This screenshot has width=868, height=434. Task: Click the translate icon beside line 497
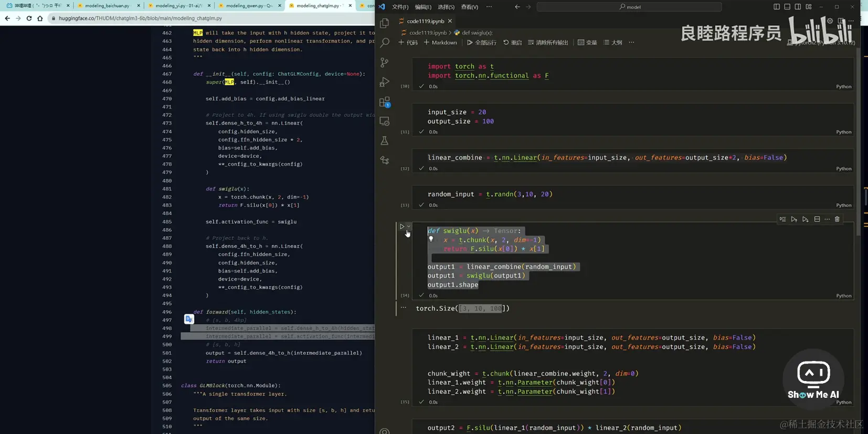(x=189, y=319)
